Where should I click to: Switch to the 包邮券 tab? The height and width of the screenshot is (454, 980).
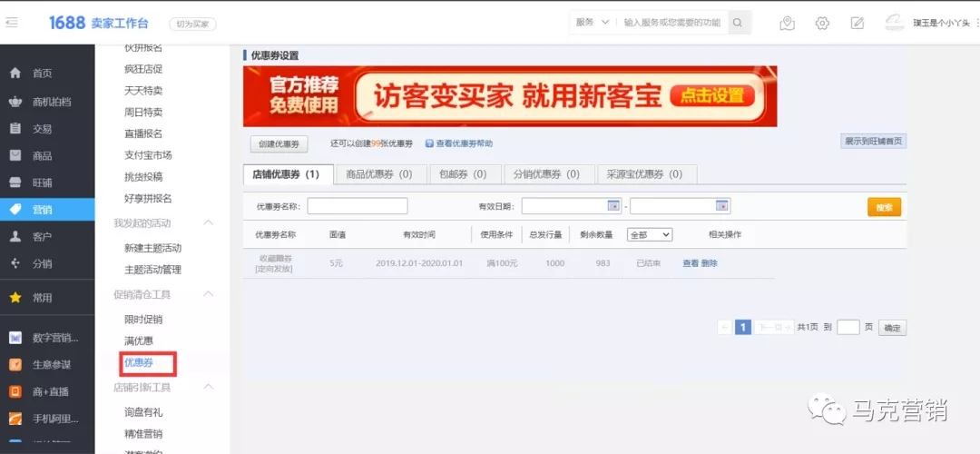463,174
